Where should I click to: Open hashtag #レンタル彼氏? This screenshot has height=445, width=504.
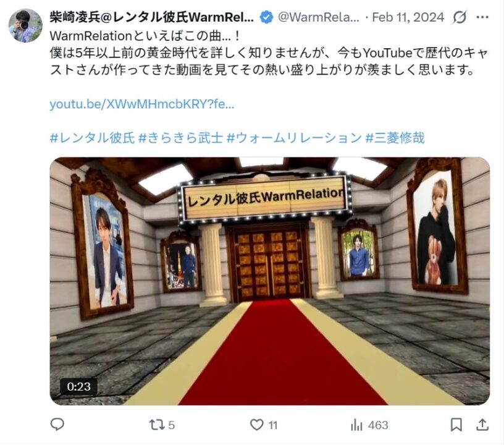[92, 138]
